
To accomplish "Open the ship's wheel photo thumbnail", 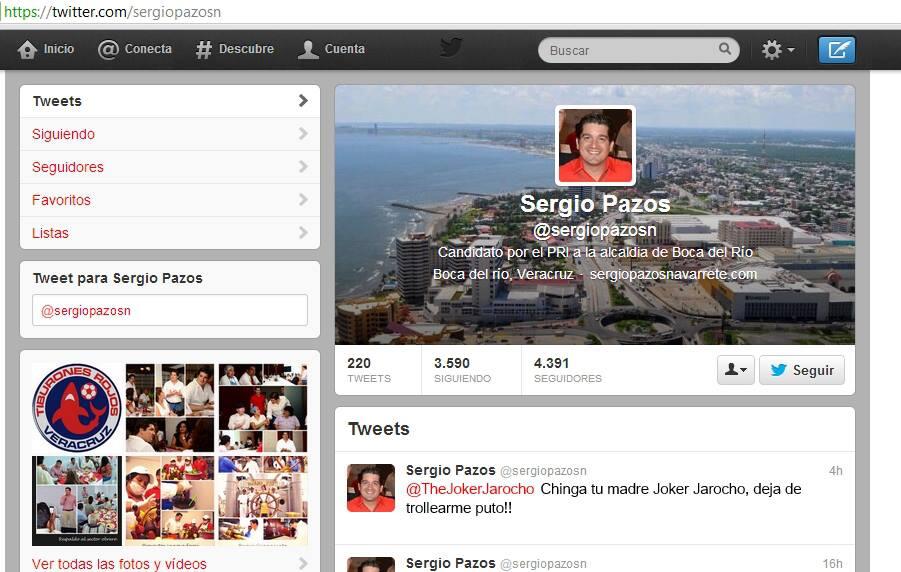I will click(x=263, y=501).
